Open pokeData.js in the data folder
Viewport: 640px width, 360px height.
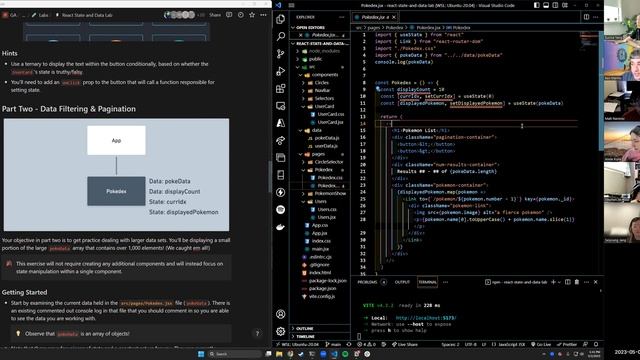[327, 138]
